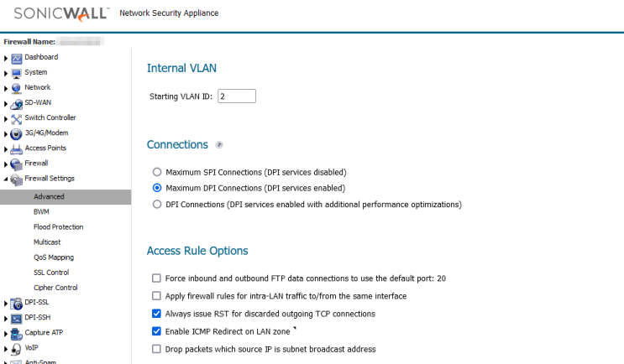Click the Access Points icon
This screenshot has width=624, height=364.
pos(17,148)
